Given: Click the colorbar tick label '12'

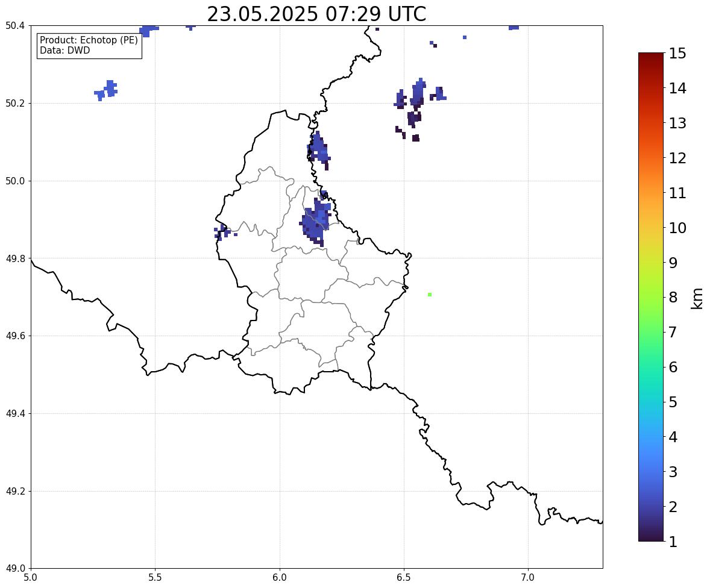Looking at the screenshot, I should click(x=677, y=158).
